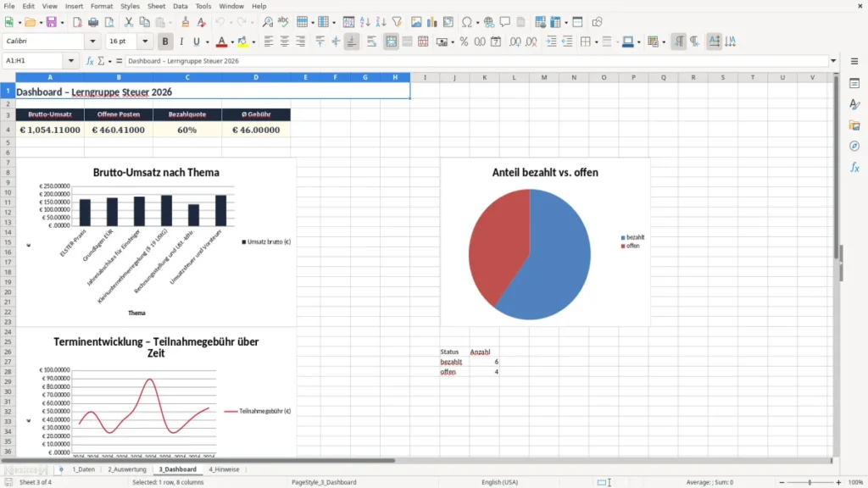The width and height of the screenshot is (868, 488).
Task: Toggle Align Bottom vertical alignment
Action: 352,42
